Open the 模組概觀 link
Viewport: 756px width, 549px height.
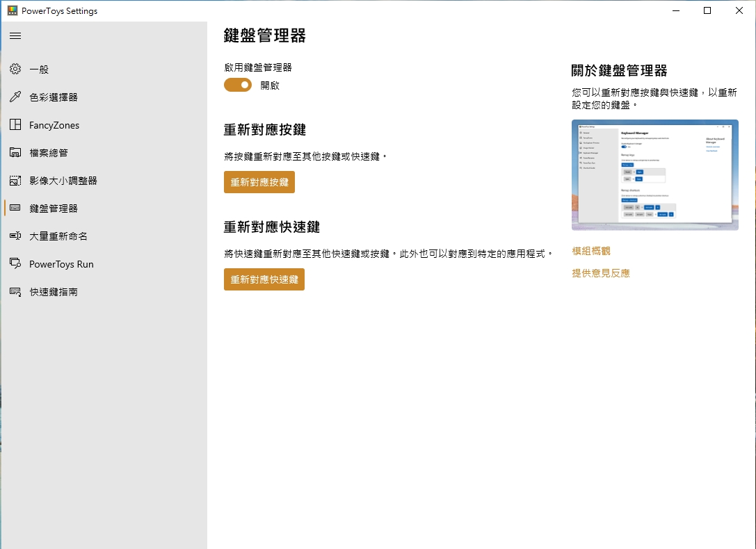click(x=591, y=251)
